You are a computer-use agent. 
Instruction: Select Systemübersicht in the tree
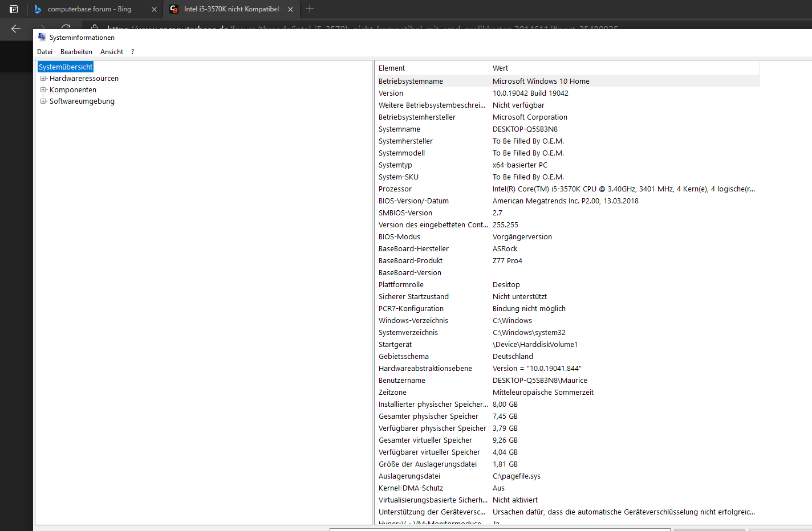click(x=66, y=67)
